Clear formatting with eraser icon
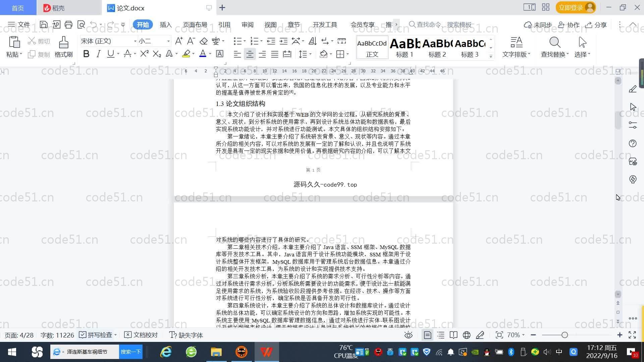Viewport: 644px width, 362px height. [x=204, y=41]
